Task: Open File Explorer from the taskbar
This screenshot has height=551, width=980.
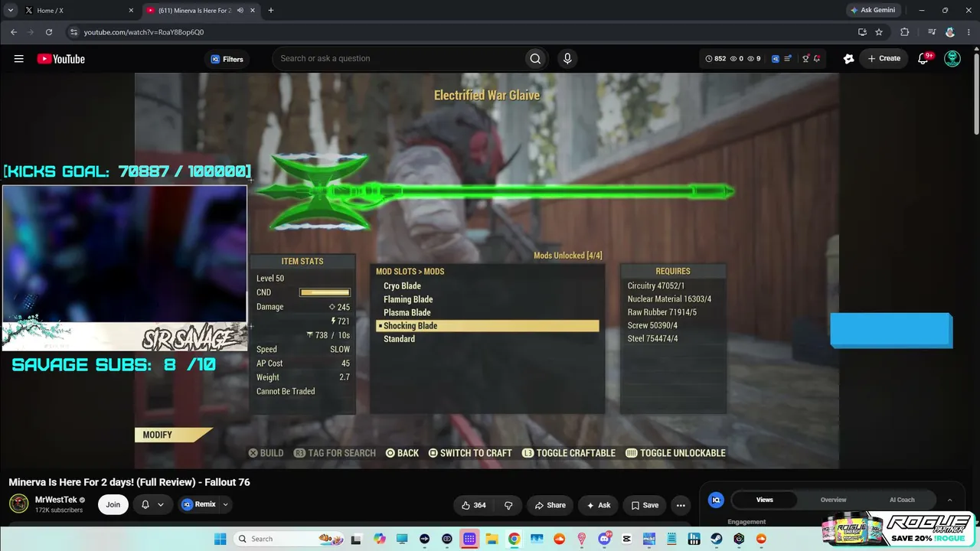Action: point(492,539)
